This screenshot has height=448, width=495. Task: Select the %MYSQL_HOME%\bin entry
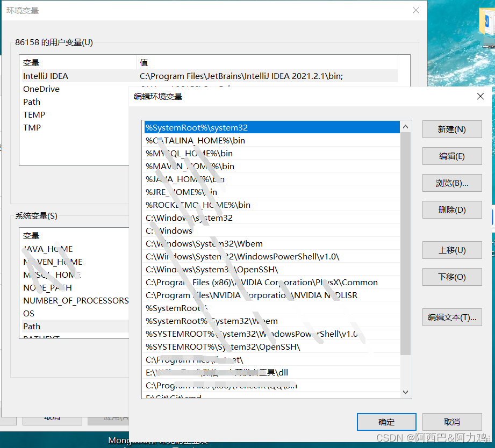272,153
